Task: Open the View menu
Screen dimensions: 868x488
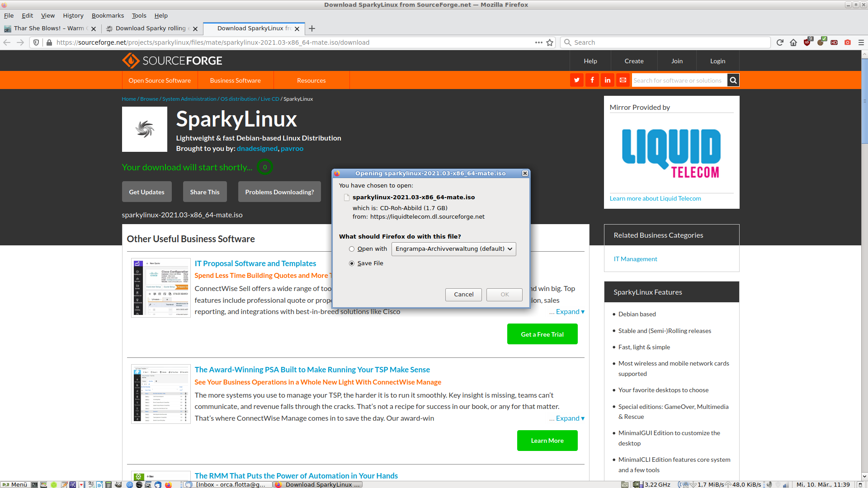Action: click(48, 15)
